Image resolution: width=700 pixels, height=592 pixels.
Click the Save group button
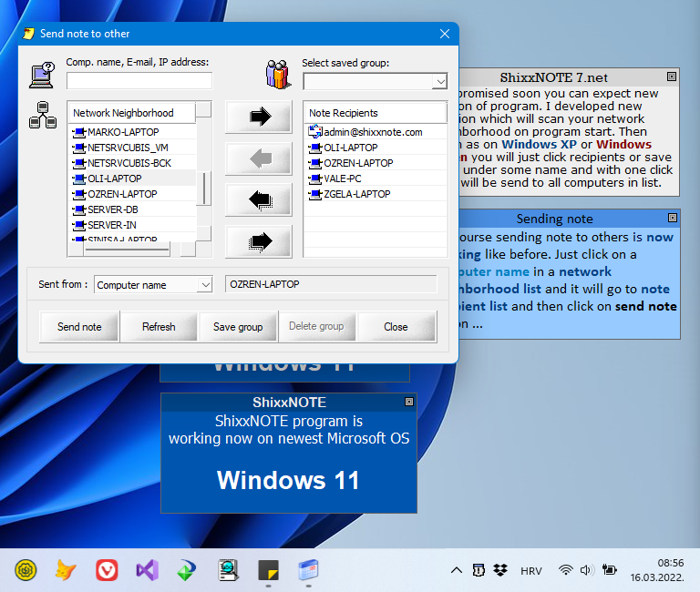coord(238,327)
